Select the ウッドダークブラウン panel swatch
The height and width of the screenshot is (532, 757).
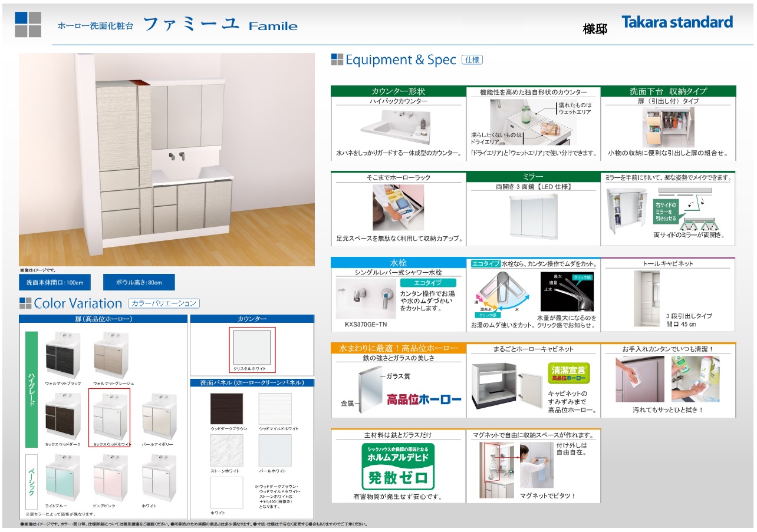(x=226, y=409)
